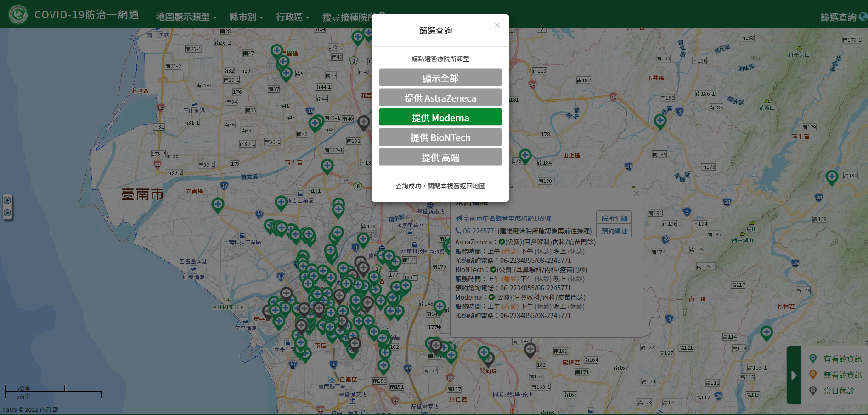Click grey closed-clinic marker near 南40
868x415 pixels.
pos(364,122)
